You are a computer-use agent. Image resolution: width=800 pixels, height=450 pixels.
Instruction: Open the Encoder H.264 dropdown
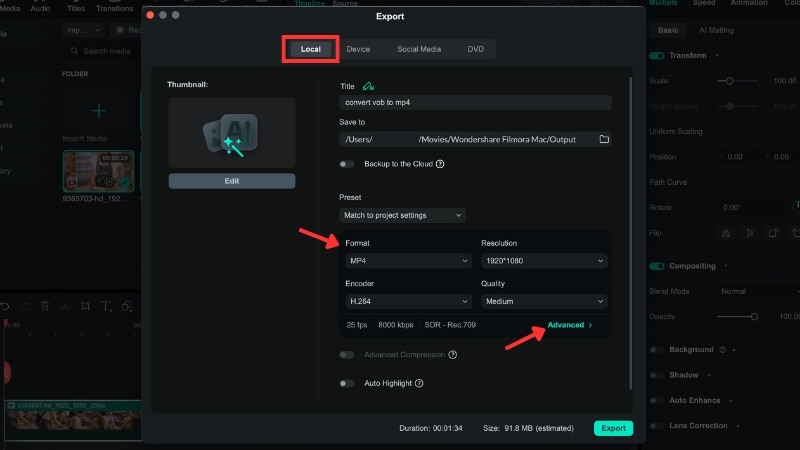[x=408, y=302]
